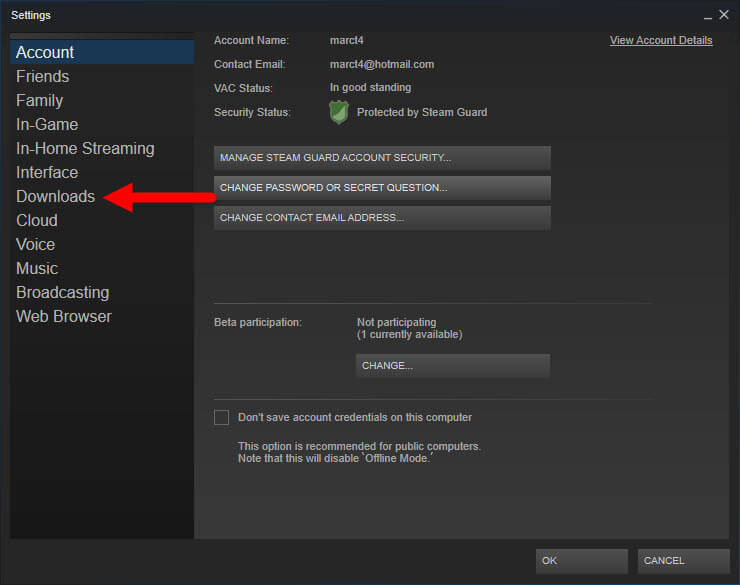
Task: Click "Don't save account credentials" label
Action: click(x=355, y=418)
